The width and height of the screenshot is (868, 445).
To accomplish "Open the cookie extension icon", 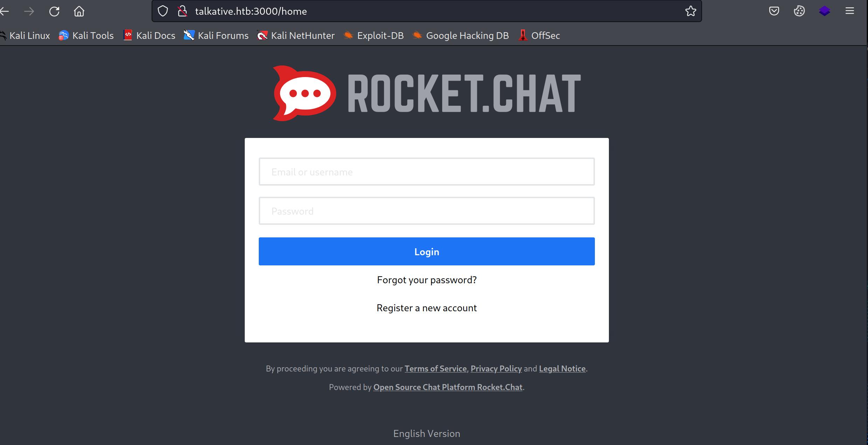I will [x=799, y=11].
